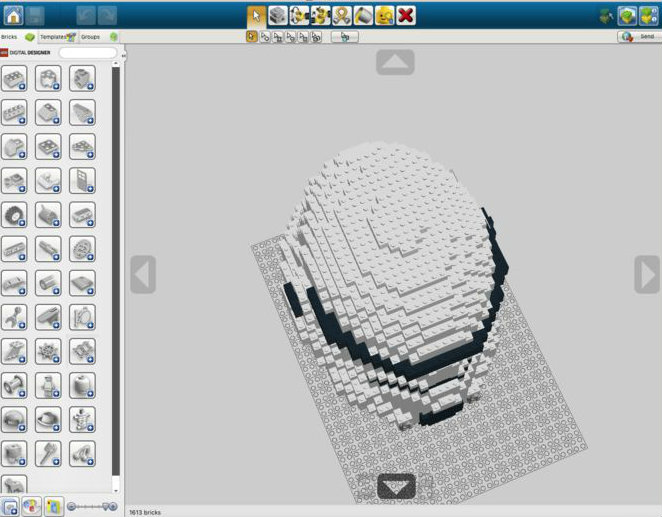Pick the Paint bucket tool

[x=363, y=16]
